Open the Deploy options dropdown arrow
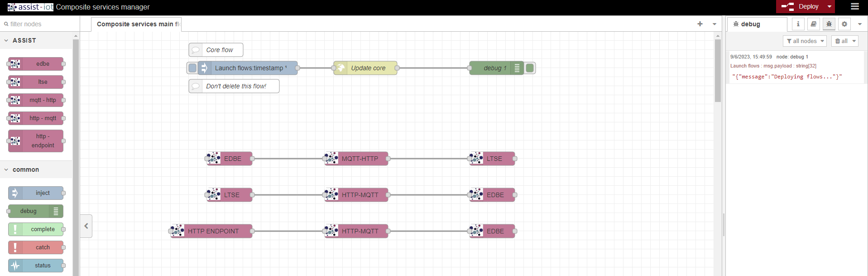The image size is (868, 276). [x=830, y=6]
